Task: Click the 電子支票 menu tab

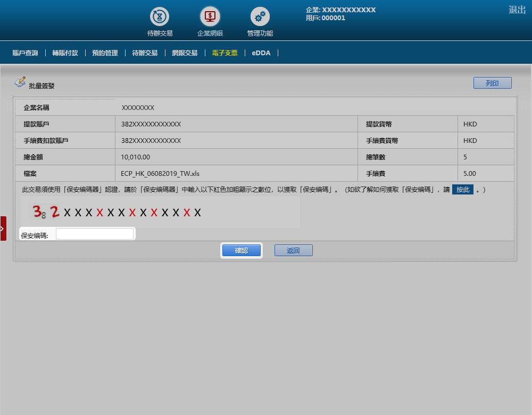Action: pyautogui.click(x=225, y=53)
